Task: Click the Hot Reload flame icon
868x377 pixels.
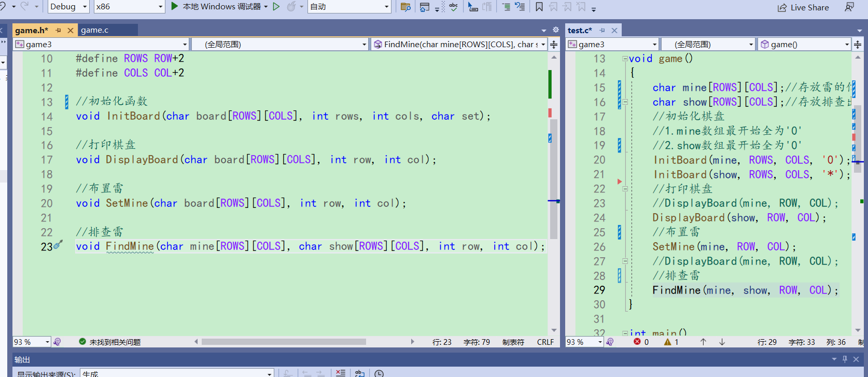Action: (291, 7)
